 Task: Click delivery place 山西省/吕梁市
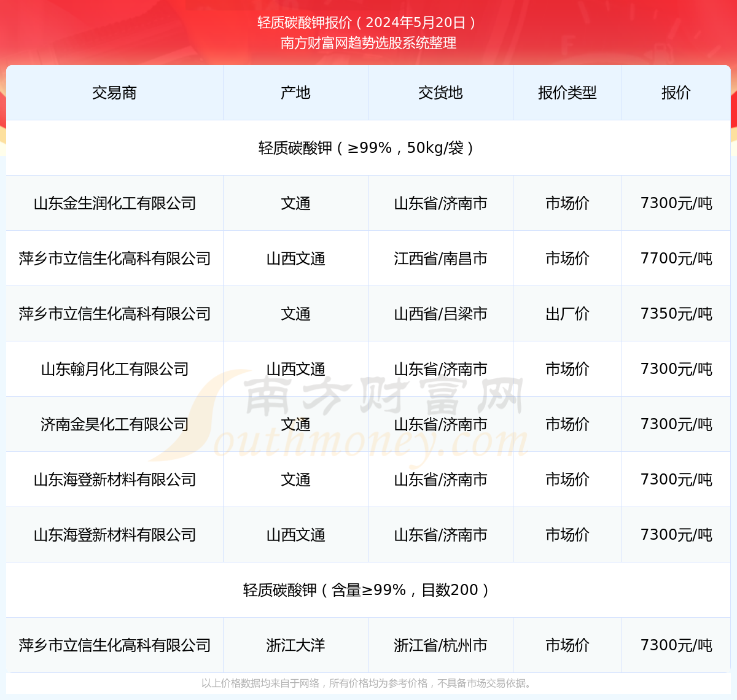[x=440, y=314]
